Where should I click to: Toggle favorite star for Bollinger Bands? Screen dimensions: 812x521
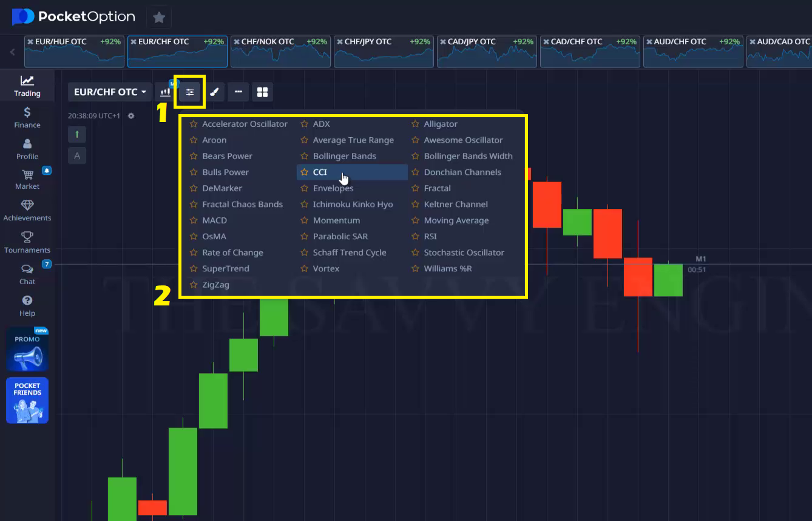[305, 156]
